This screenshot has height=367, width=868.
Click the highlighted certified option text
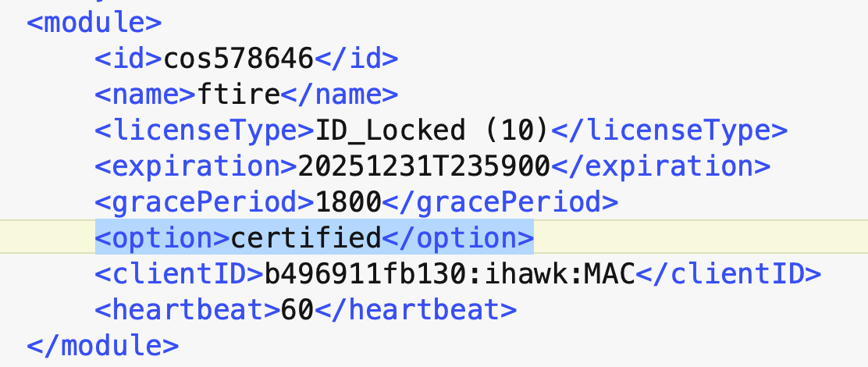[306, 238]
